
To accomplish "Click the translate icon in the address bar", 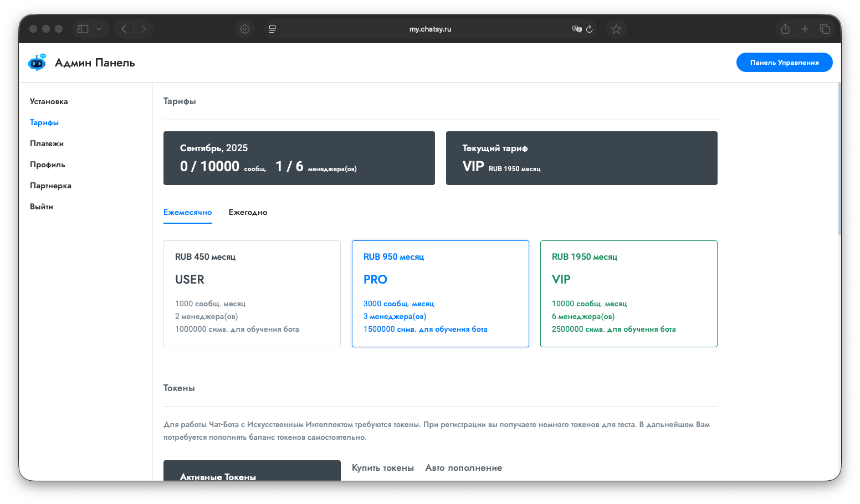I will coord(577,29).
